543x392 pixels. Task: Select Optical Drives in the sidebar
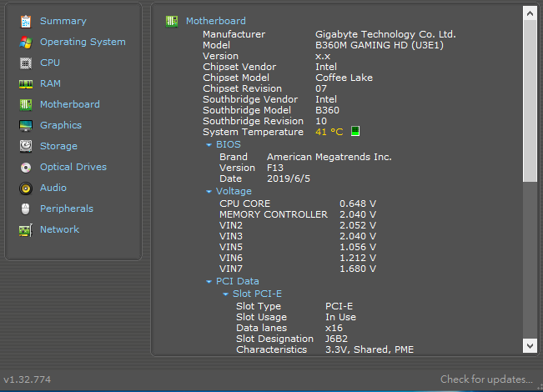coord(73,167)
